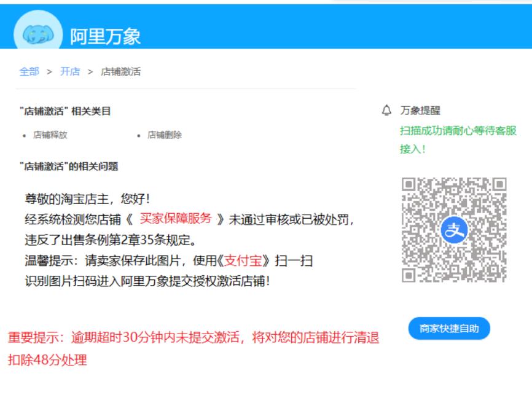Screen dimensions: 532x411
Task: Click the elephant mascot logo
Action: pos(38,35)
